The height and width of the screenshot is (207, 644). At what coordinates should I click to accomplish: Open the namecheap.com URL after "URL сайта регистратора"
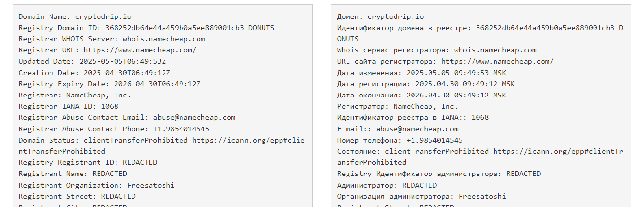[x=497, y=61]
